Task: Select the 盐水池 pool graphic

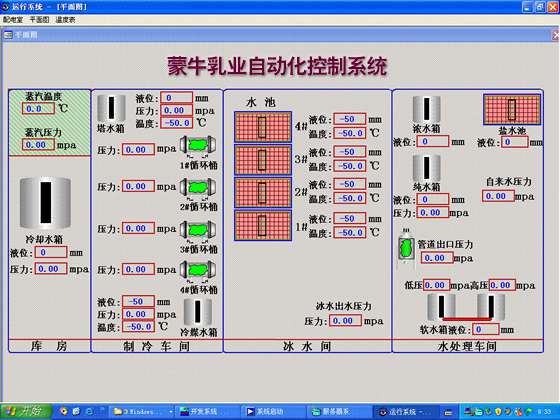Action: coord(512,109)
